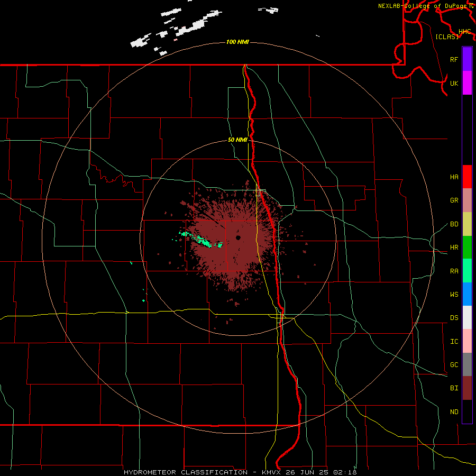Click the dark green HR swatch
476x476 pixels.
click(467, 247)
